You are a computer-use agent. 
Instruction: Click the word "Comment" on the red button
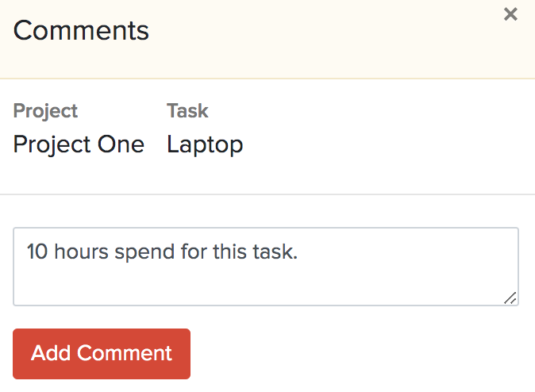[x=125, y=354]
